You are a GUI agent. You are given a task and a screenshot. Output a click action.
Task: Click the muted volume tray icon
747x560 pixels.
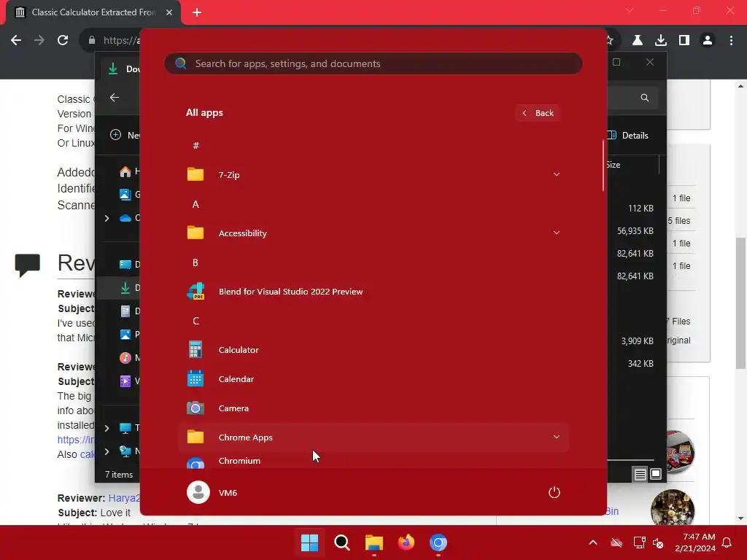(x=659, y=542)
